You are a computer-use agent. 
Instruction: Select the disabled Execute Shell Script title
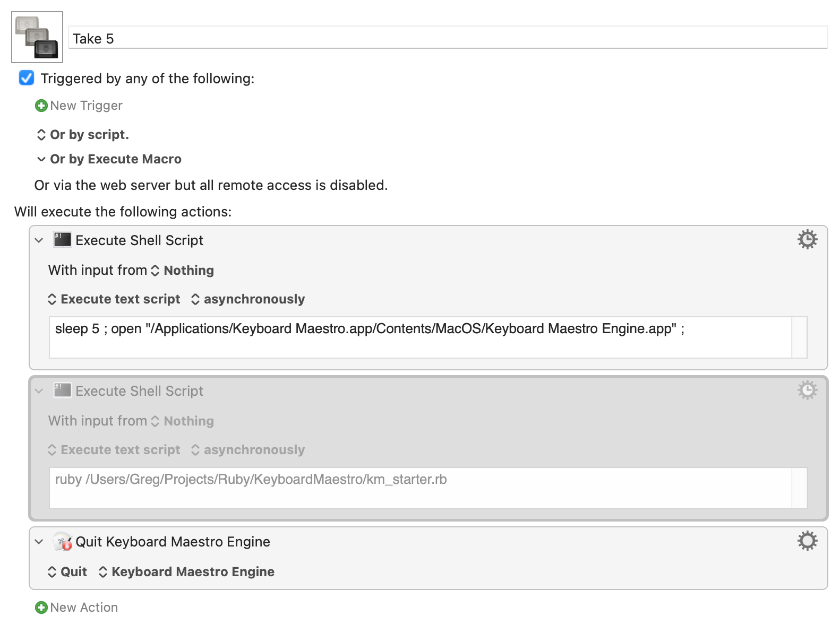tap(139, 391)
